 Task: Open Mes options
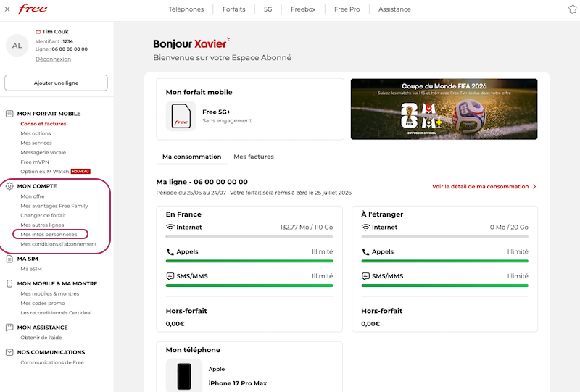coord(36,133)
